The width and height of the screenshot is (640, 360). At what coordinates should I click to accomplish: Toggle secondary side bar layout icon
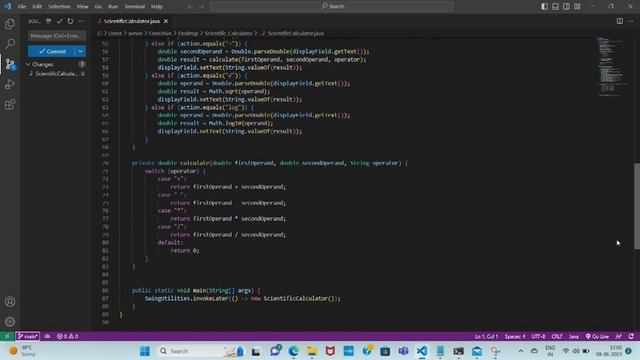coord(567,7)
